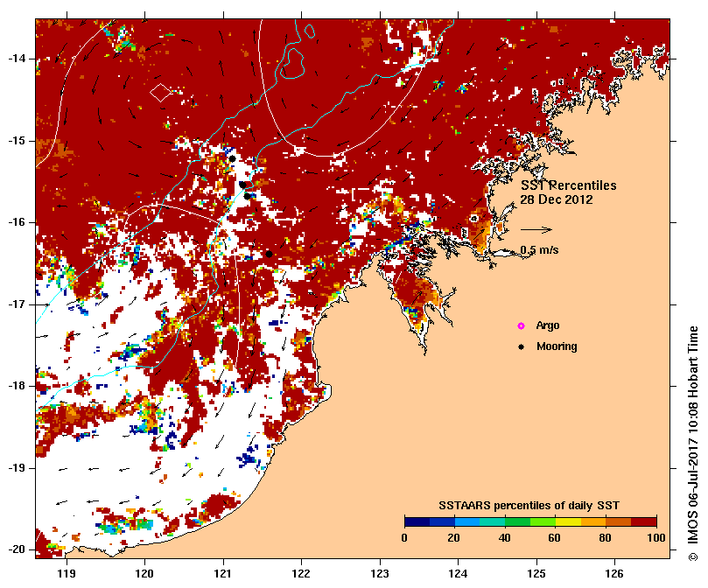Pick the royal blue 10–20 percentile swatch
The width and height of the screenshot is (708, 588).
442,521
